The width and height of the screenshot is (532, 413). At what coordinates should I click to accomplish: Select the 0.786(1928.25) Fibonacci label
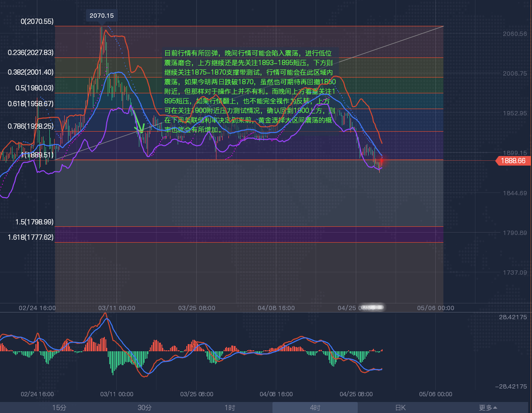(x=31, y=126)
